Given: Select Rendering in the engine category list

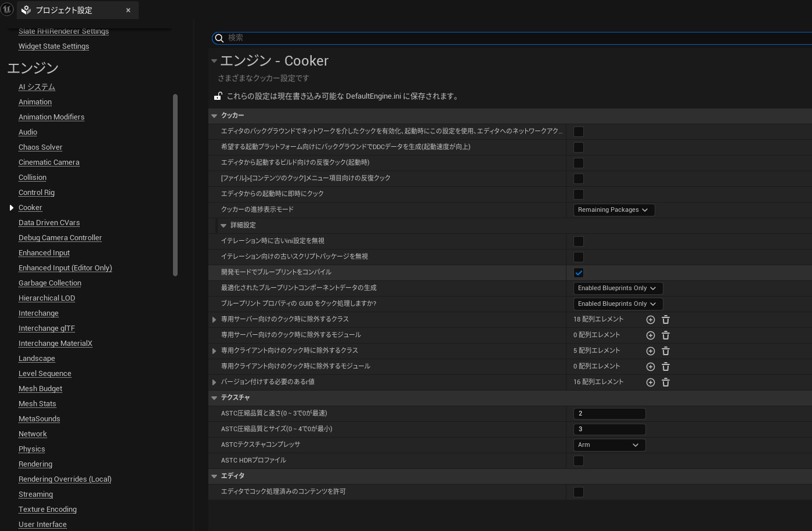Looking at the screenshot, I should tap(35, 464).
